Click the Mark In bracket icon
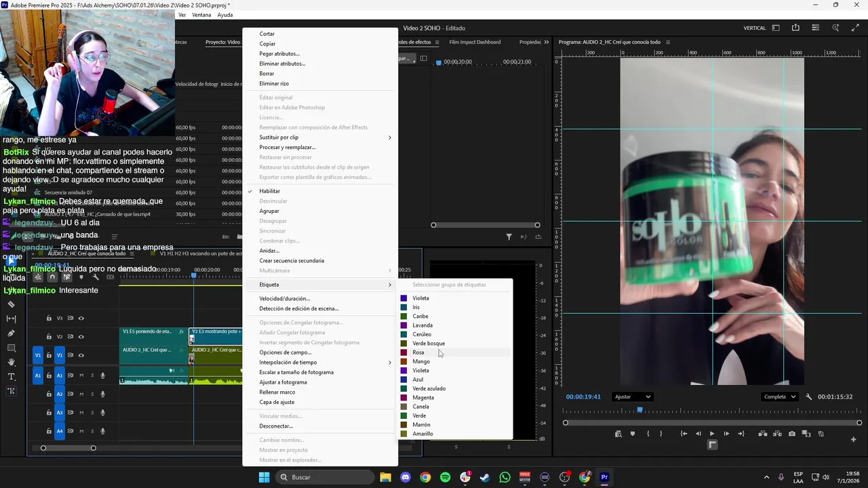The height and width of the screenshot is (488, 868). pyautogui.click(x=648, y=434)
